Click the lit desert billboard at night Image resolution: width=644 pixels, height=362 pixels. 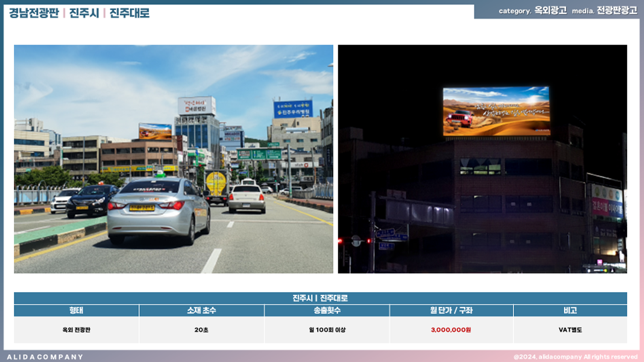point(496,111)
